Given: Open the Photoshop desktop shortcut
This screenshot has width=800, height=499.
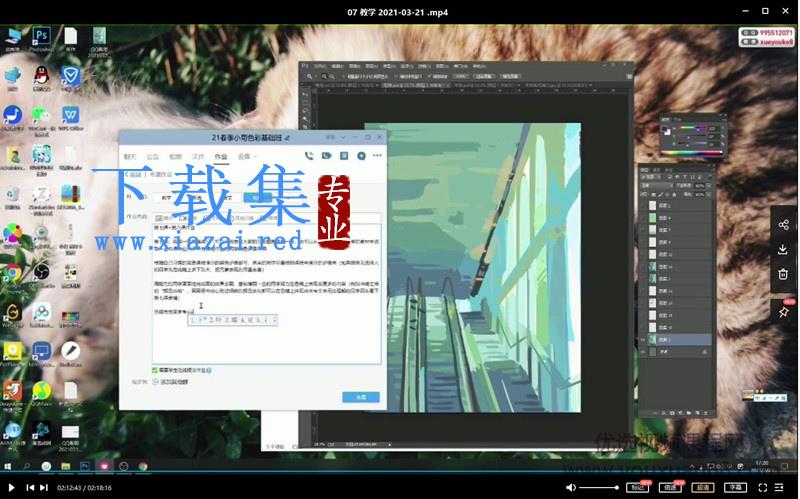Looking at the screenshot, I should pyautogui.click(x=41, y=39).
